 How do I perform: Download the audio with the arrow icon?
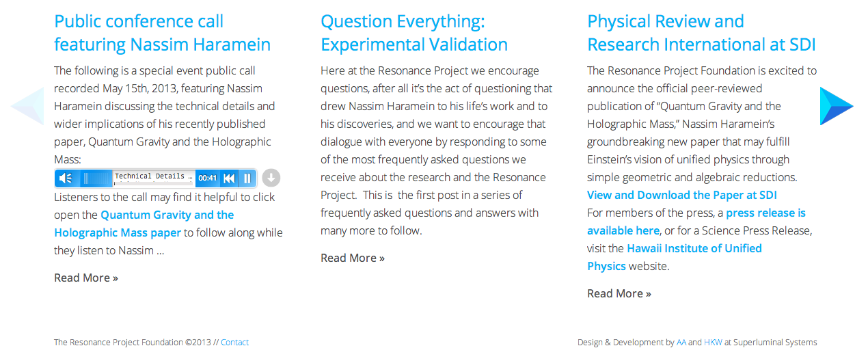coord(271,178)
